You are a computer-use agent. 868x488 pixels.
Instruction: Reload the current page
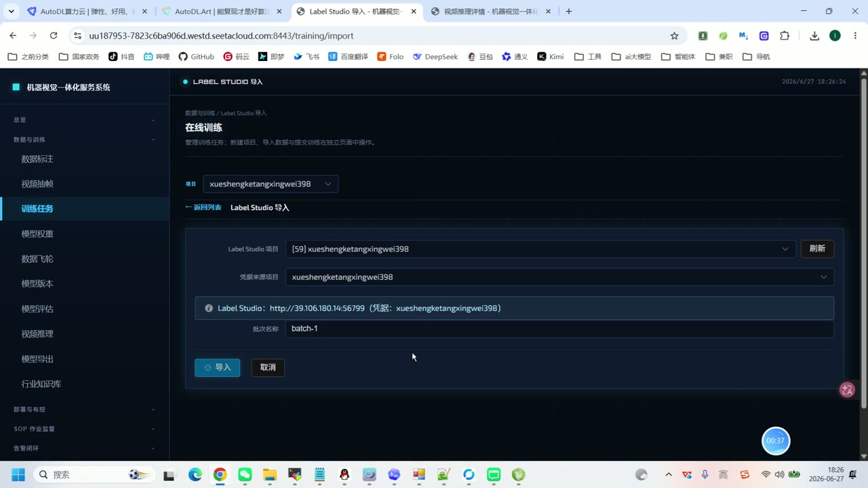[54, 36]
